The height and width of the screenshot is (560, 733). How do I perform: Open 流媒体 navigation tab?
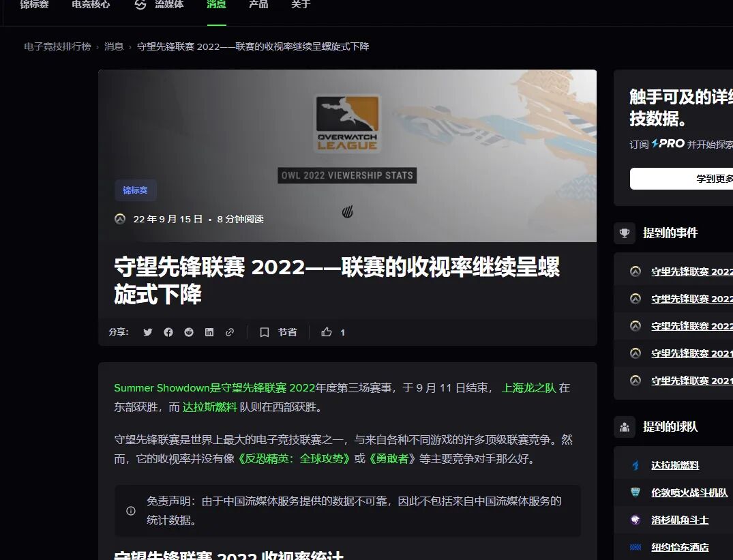coord(169,4)
